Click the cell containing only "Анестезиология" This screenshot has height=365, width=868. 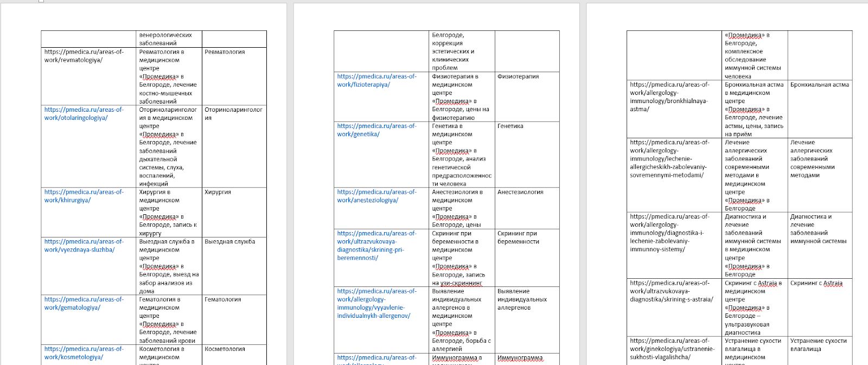[527, 208]
